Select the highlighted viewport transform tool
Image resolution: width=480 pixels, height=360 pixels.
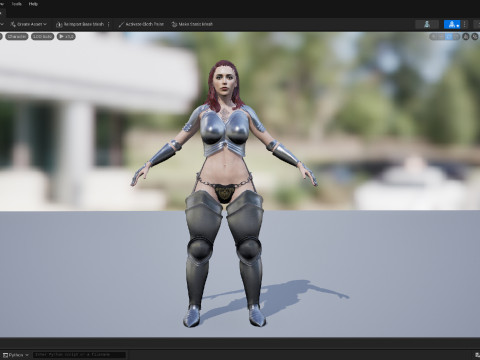coord(449,37)
